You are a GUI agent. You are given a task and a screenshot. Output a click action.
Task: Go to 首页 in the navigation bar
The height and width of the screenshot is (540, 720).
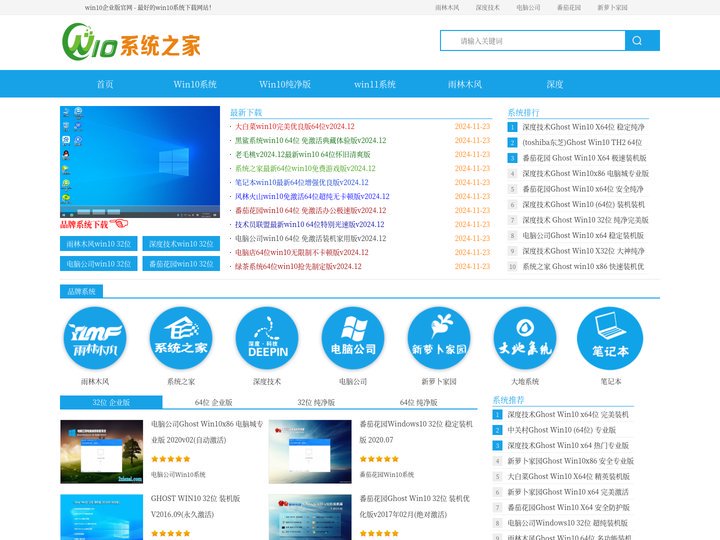point(105,84)
